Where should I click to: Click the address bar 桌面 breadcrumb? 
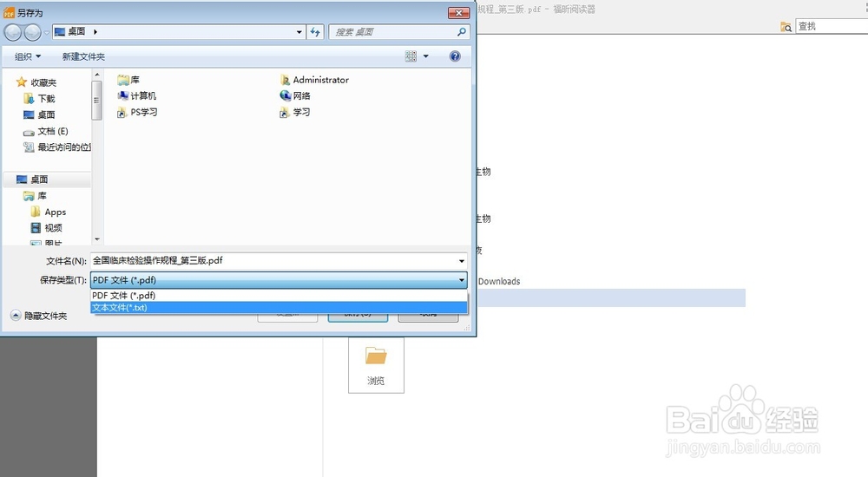click(76, 31)
